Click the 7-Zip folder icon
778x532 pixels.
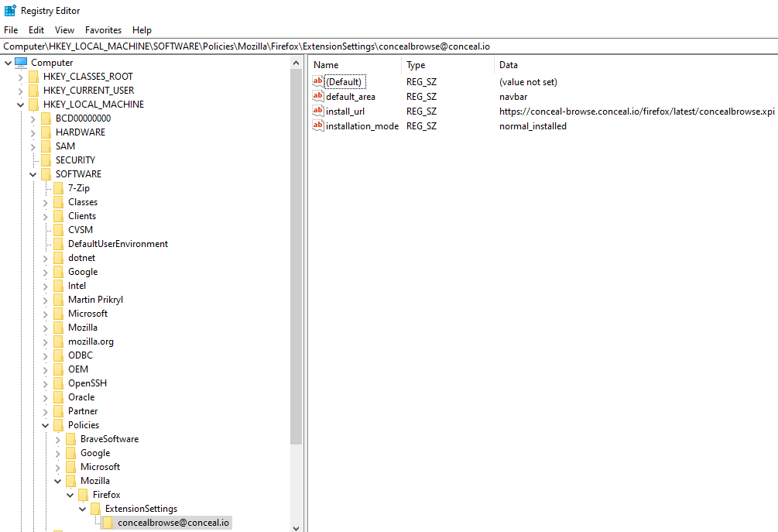point(59,188)
